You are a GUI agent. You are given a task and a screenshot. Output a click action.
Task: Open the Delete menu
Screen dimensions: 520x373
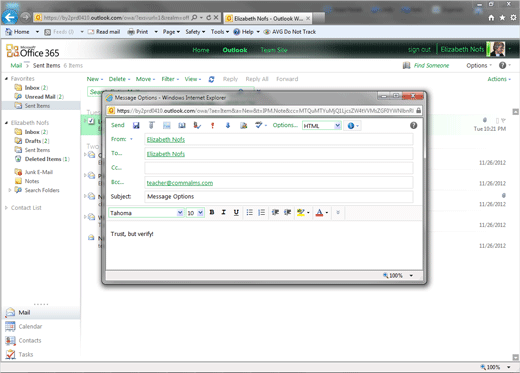[119, 79]
